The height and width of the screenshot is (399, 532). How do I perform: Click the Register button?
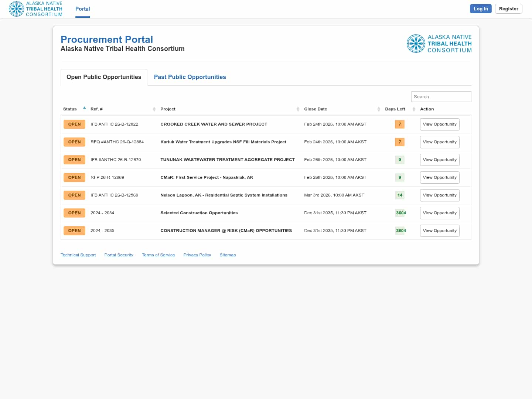pyautogui.click(x=508, y=8)
